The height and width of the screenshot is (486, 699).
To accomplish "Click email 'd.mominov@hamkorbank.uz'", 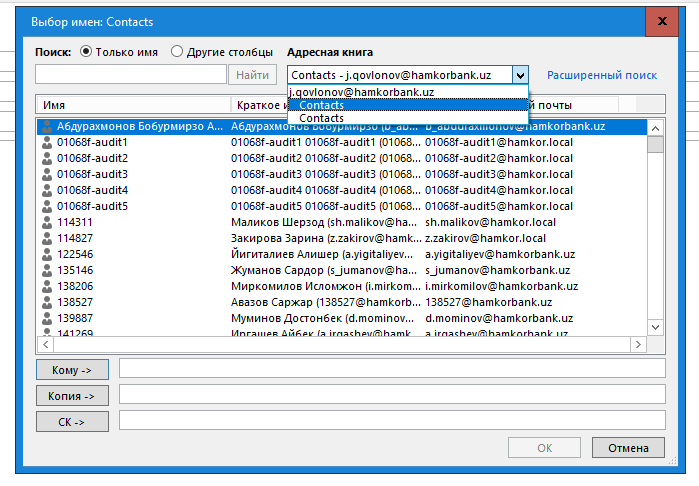I will 499,318.
